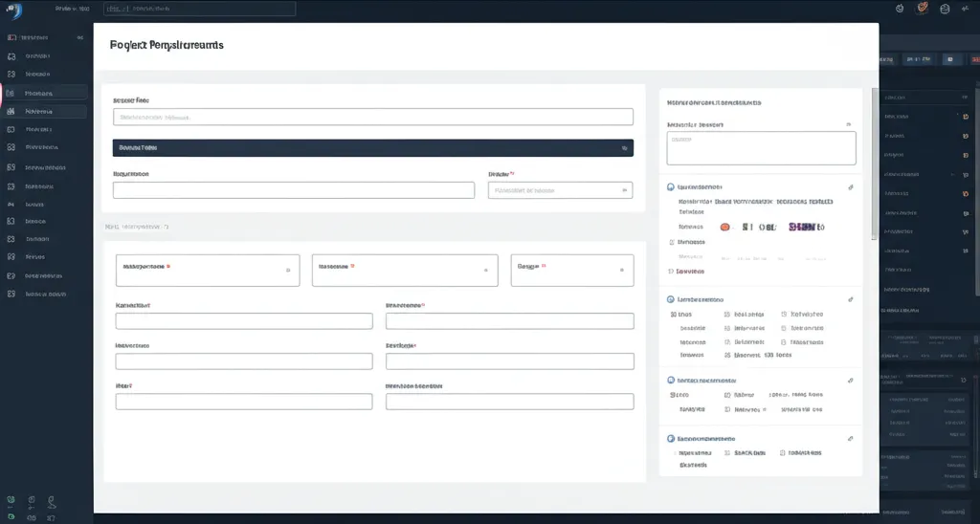Click the search field in the top bar

199,9
